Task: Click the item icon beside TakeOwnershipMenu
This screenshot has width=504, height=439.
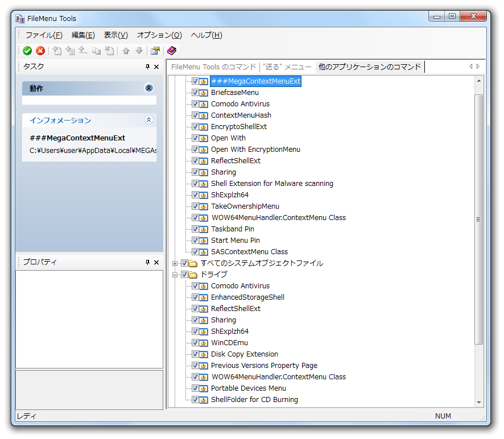Action: tap(204, 206)
